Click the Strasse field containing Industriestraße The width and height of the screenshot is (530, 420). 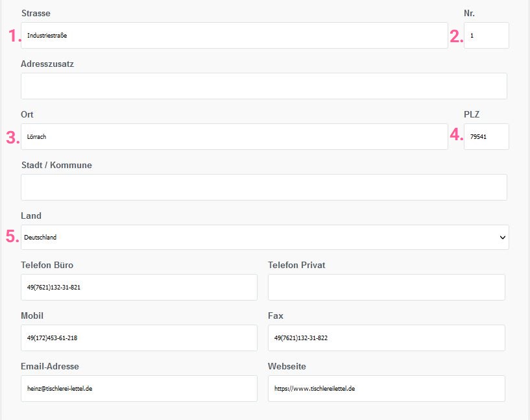[234, 36]
